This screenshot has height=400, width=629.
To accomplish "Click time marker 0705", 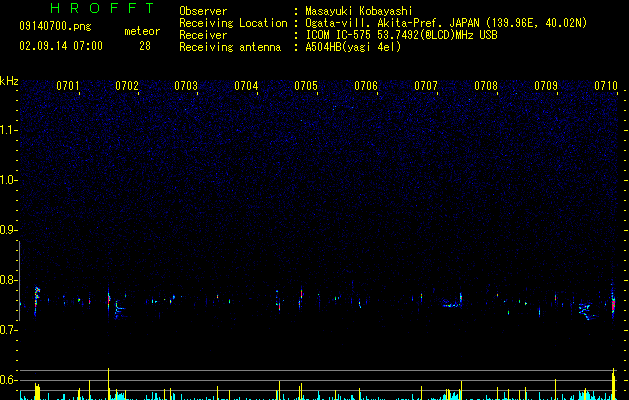I will tap(306, 86).
